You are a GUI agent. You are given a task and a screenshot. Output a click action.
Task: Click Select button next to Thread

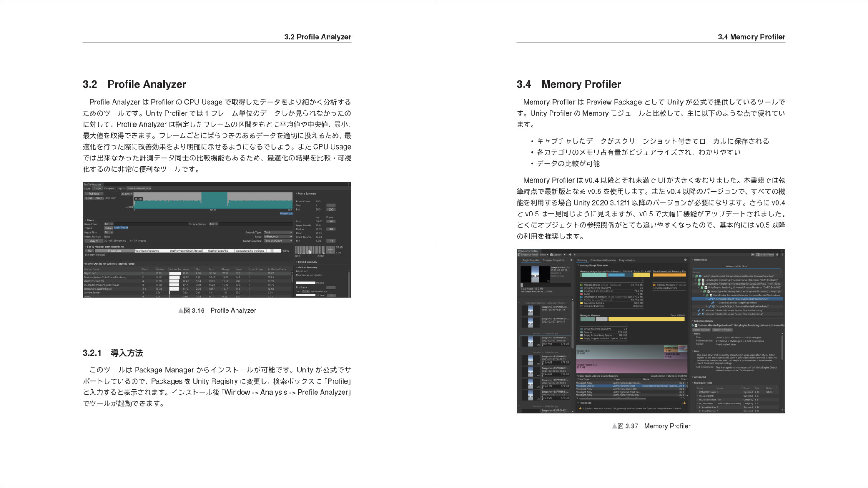(x=109, y=228)
